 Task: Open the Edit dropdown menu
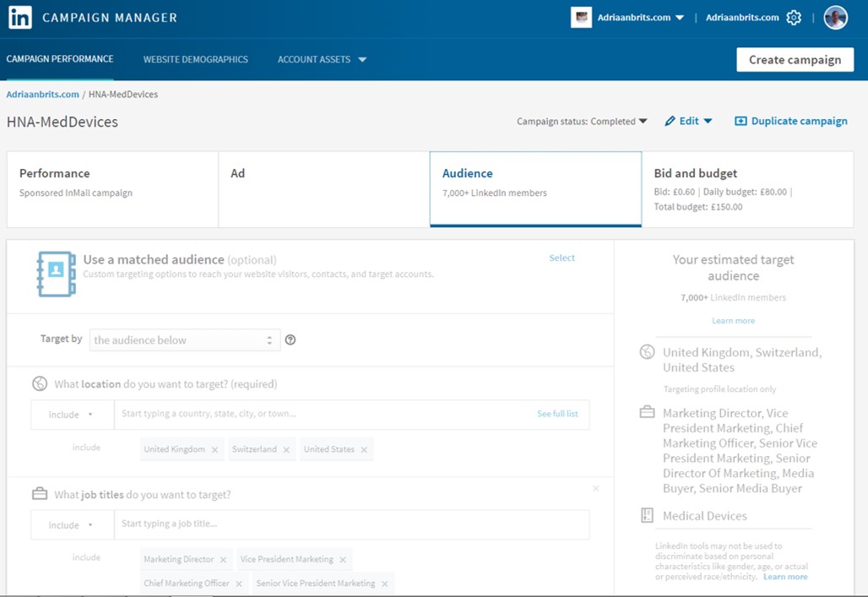708,121
